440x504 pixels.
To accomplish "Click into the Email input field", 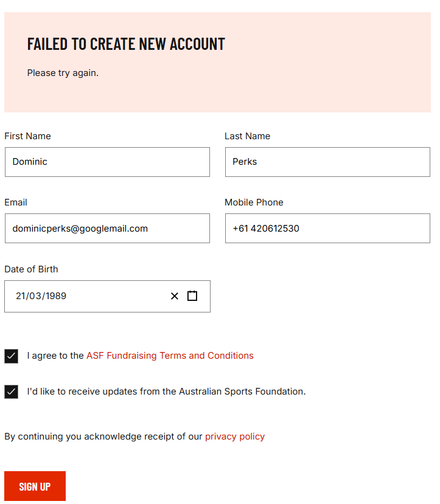I will pos(107,229).
